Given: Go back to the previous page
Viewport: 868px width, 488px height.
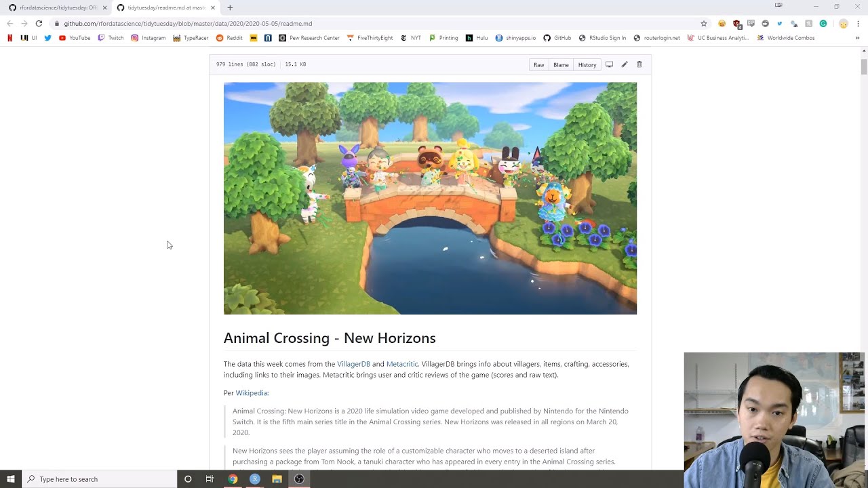Looking at the screenshot, I should [x=9, y=24].
